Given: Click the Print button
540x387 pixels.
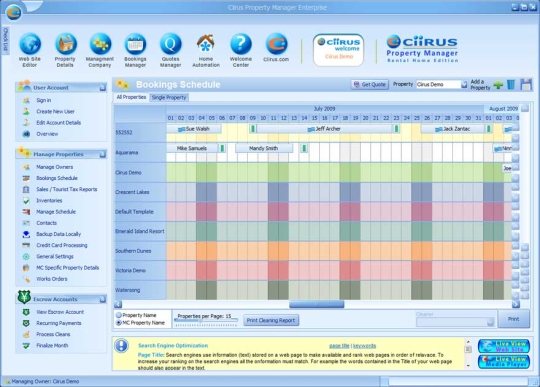Looking at the screenshot, I should point(513,319).
